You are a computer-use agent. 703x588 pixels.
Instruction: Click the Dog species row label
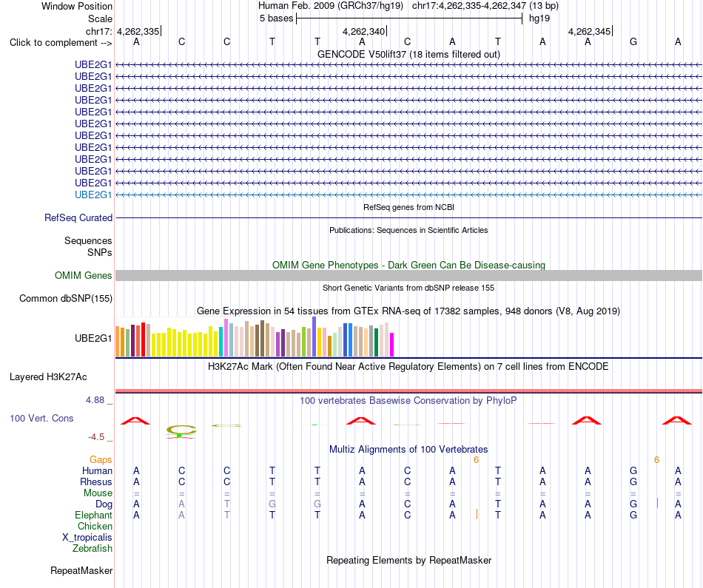[104, 504]
